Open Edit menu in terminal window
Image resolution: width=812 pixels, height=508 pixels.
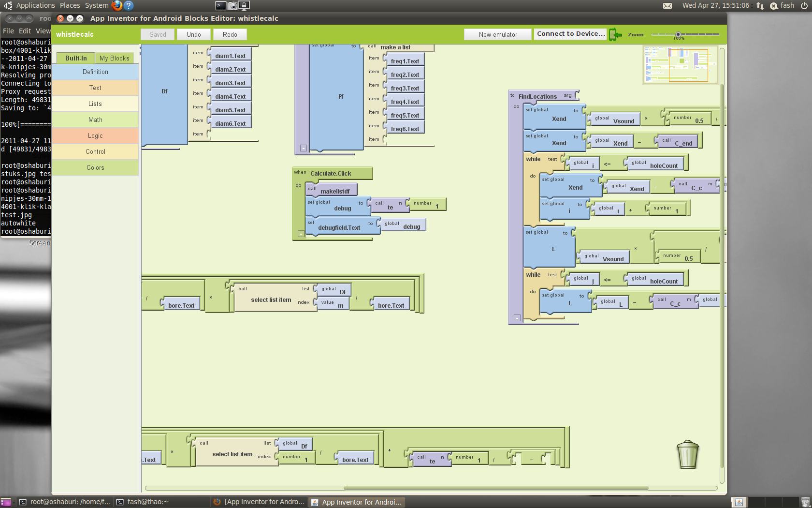(25, 31)
